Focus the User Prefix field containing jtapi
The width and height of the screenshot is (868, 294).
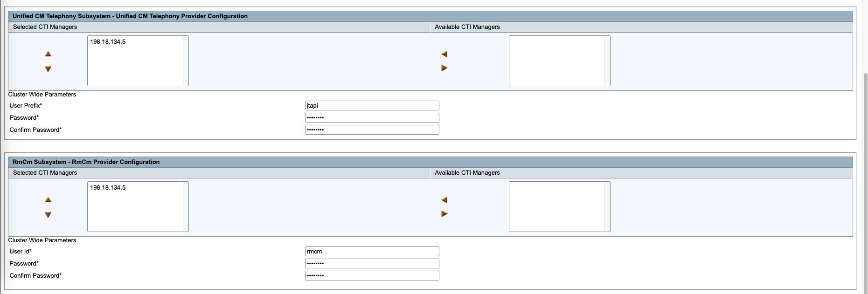tap(372, 106)
